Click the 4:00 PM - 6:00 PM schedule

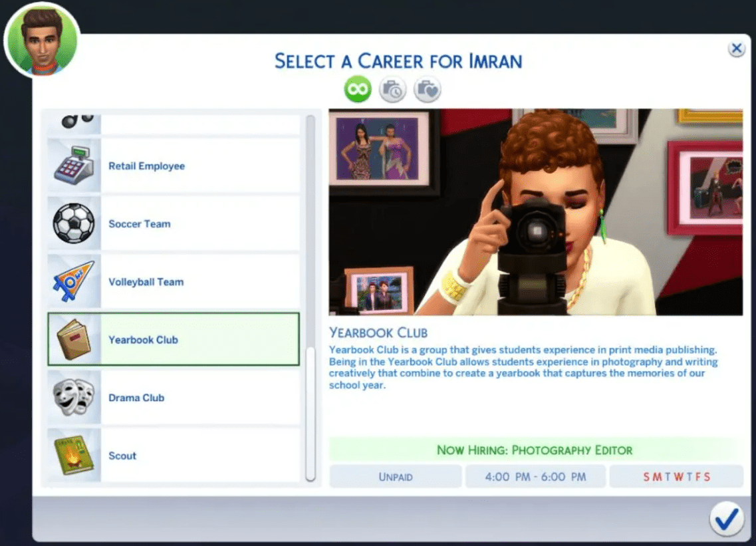(535, 476)
